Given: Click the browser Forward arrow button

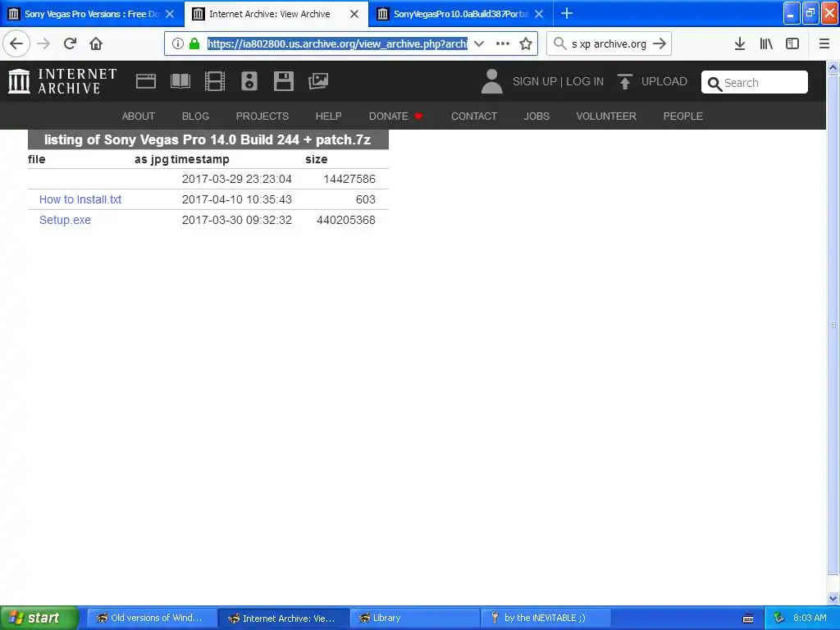Looking at the screenshot, I should pyautogui.click(x=43, y=43).
